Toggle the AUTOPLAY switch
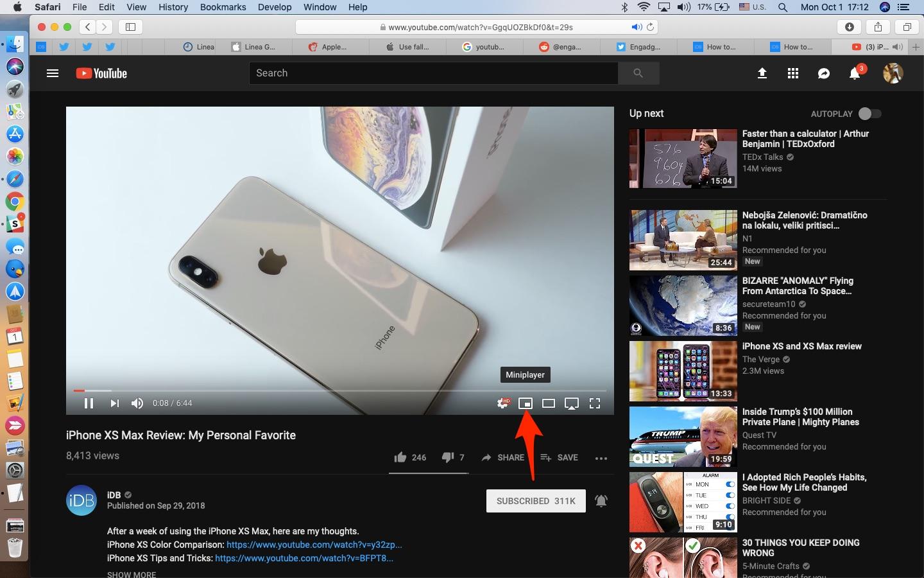This screenshot has height=578, width=924. tap(869, 114)
